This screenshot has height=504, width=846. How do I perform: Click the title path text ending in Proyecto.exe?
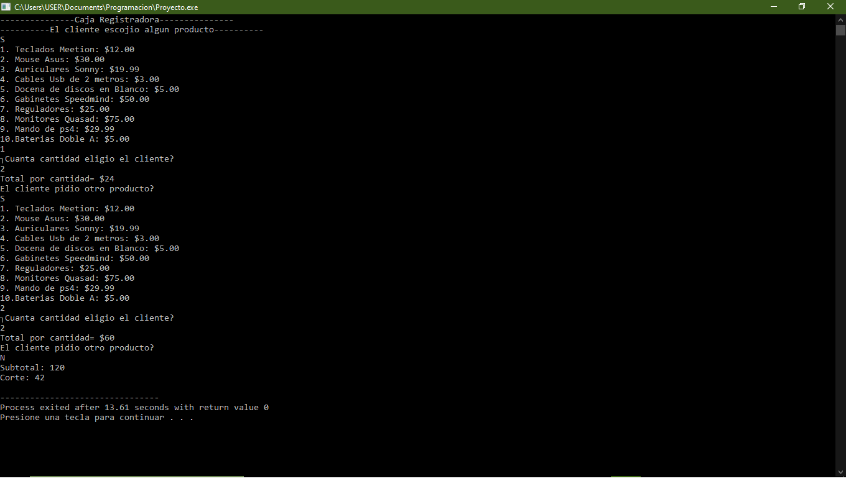click(106, 7)
